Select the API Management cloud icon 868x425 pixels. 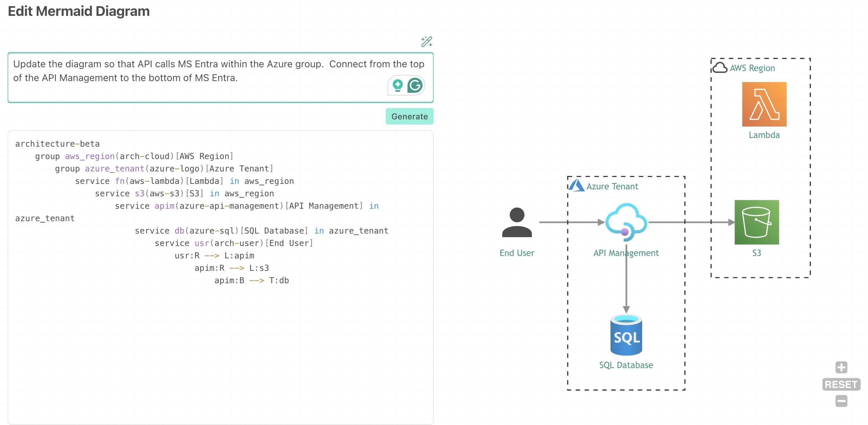tap(626, 222)
